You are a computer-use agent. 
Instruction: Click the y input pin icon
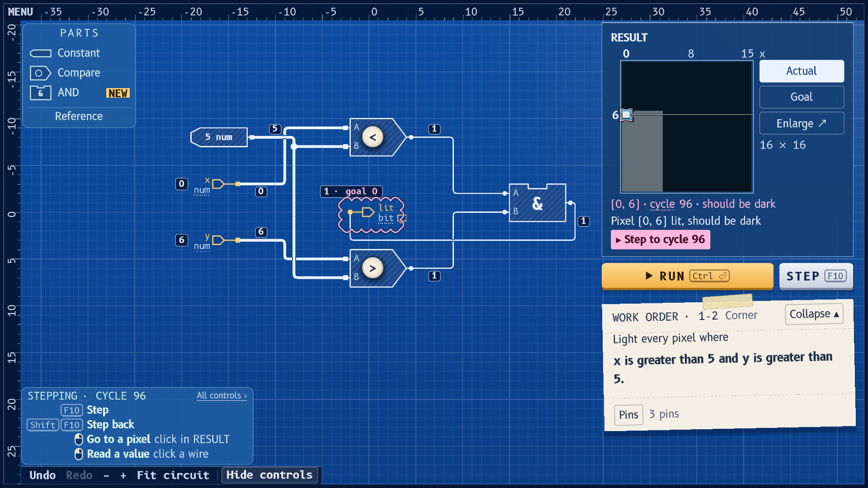(x=219, y=240)
